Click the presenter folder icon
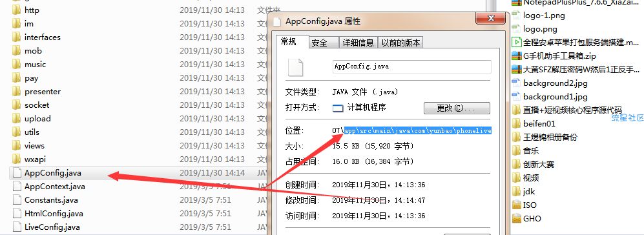The image size is (644, 235). (x=16, y=91)
